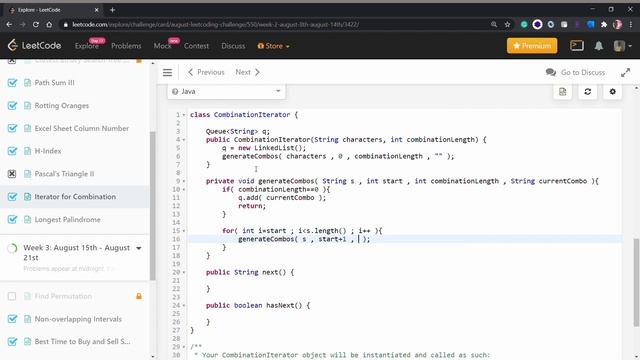Image resolution: width=640 pixels, height=360 pixels.
Task: Open Best Time to Buy and Sell problem
Action: [x=82, y=342]
